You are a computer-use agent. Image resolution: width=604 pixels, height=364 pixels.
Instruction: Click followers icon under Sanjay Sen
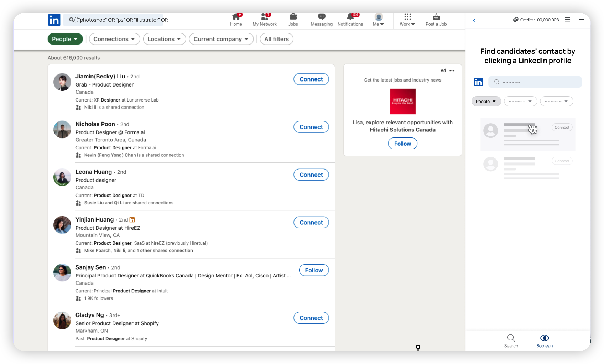78,298
